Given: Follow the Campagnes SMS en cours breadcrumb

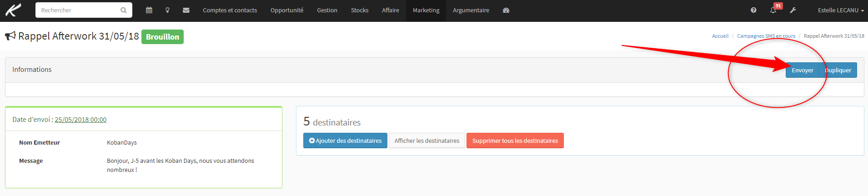Looking at the screenshot, I should point(766,36).
